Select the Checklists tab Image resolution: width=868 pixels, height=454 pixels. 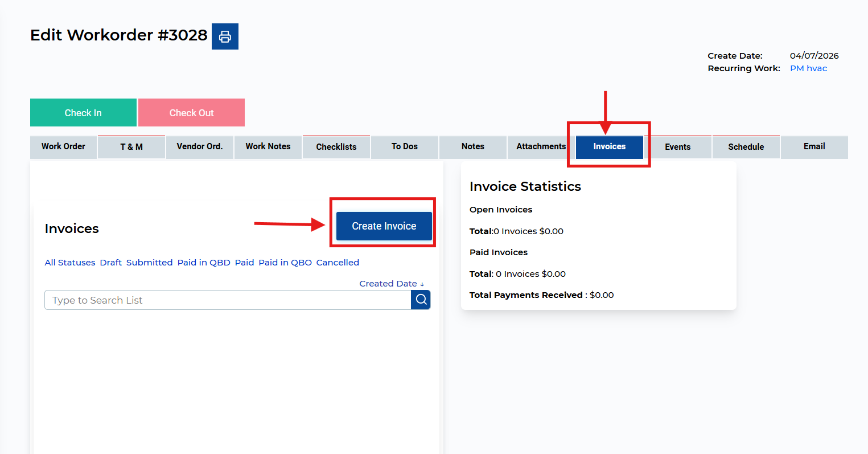336,147
